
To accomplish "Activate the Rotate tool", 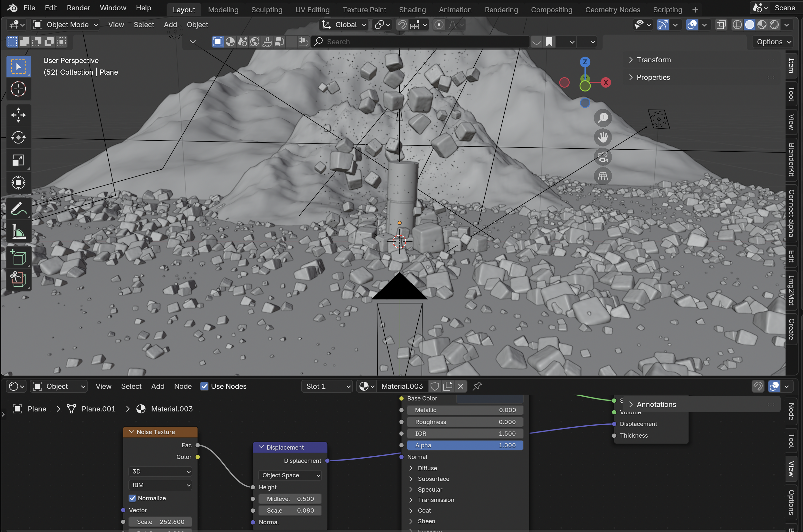I will [18, 137].
